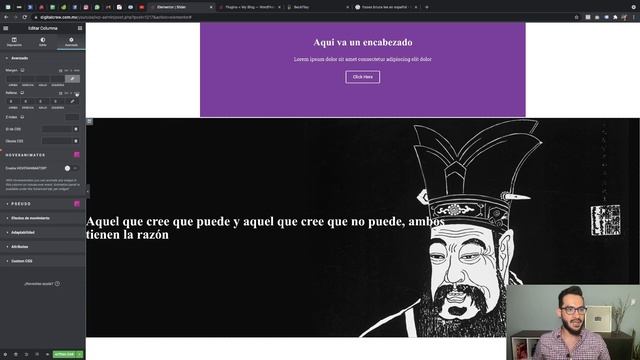
Task: Click the section edit handle above Confucius section
Action: (89, 121)
